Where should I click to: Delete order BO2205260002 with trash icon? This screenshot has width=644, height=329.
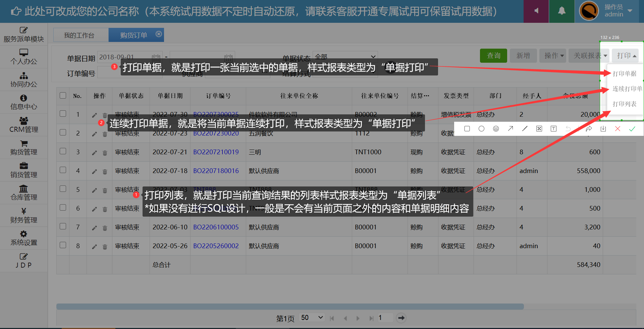105,246
